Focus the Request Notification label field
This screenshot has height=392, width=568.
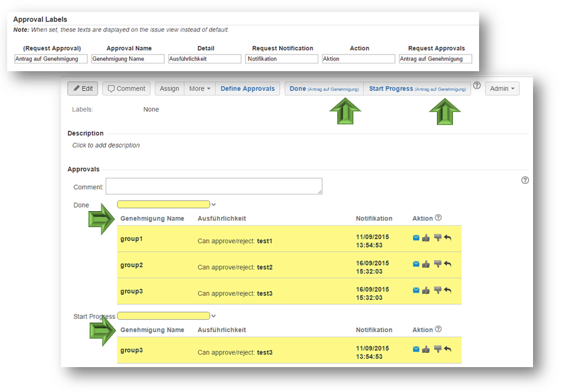(x=282, y=59)
